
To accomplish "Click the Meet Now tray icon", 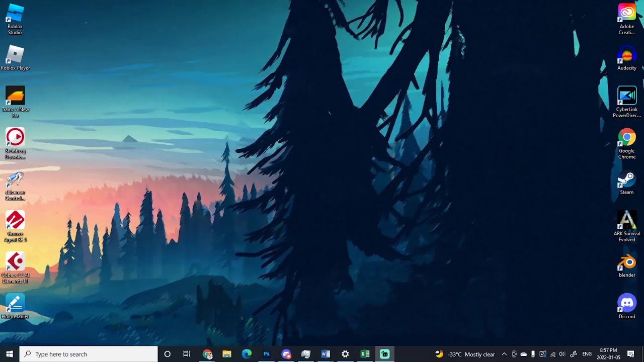I will pos(514,354).
